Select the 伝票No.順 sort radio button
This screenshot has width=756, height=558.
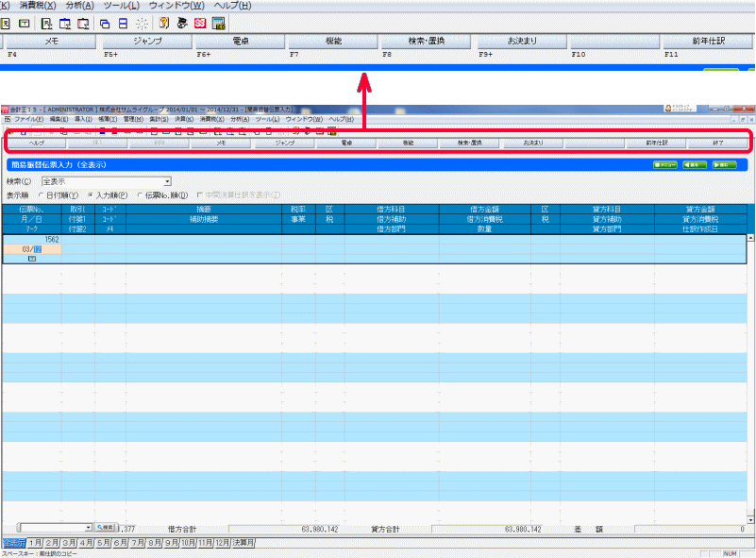click(x=140, y=194)
